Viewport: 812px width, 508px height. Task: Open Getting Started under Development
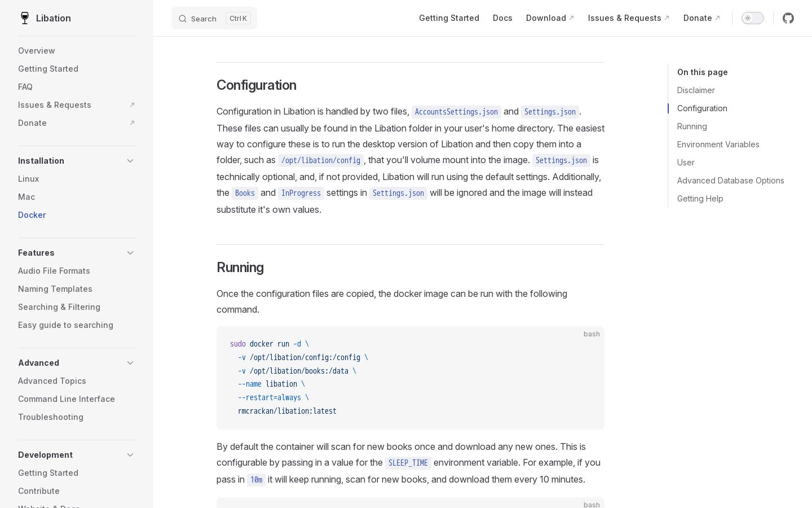click(x=48, y=473)
